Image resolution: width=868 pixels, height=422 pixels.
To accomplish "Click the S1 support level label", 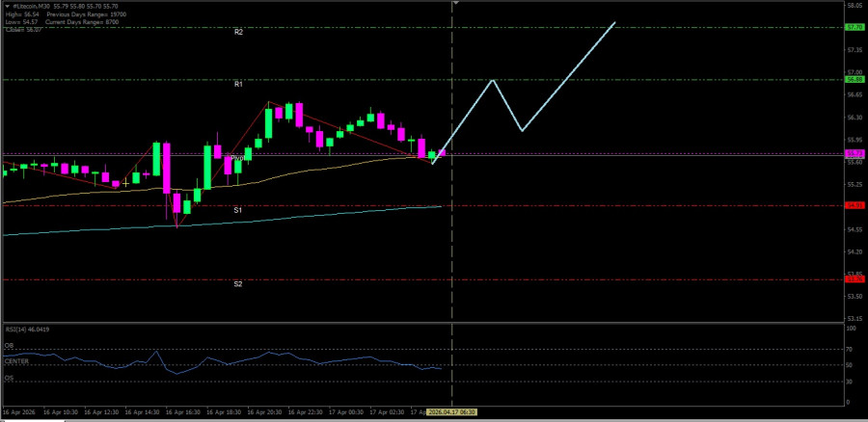I will point(237,210).
